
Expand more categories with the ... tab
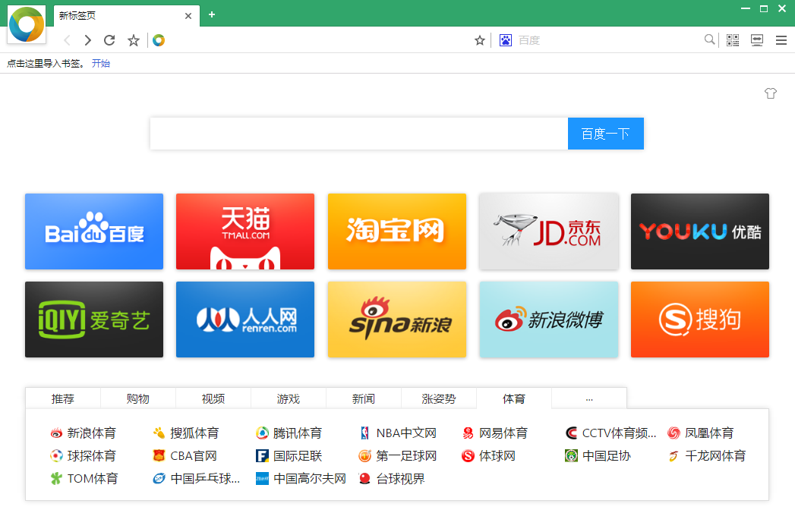(589, 398)
